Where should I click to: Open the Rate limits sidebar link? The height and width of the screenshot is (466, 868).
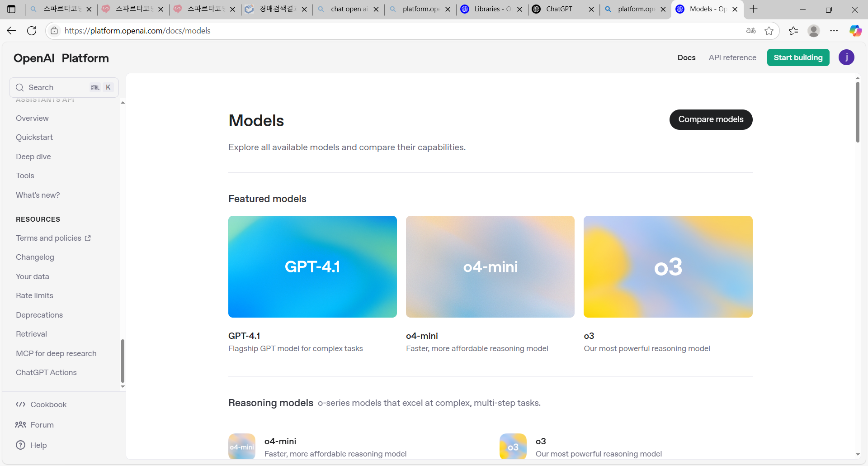tap(34, 295)
